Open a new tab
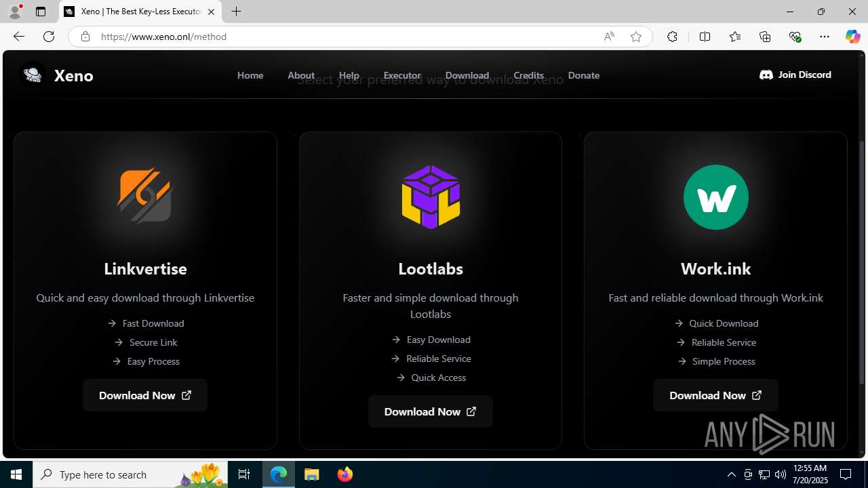The height and width of the screenshot is (488, 868). pyautogui.click(x=236, y=12)
